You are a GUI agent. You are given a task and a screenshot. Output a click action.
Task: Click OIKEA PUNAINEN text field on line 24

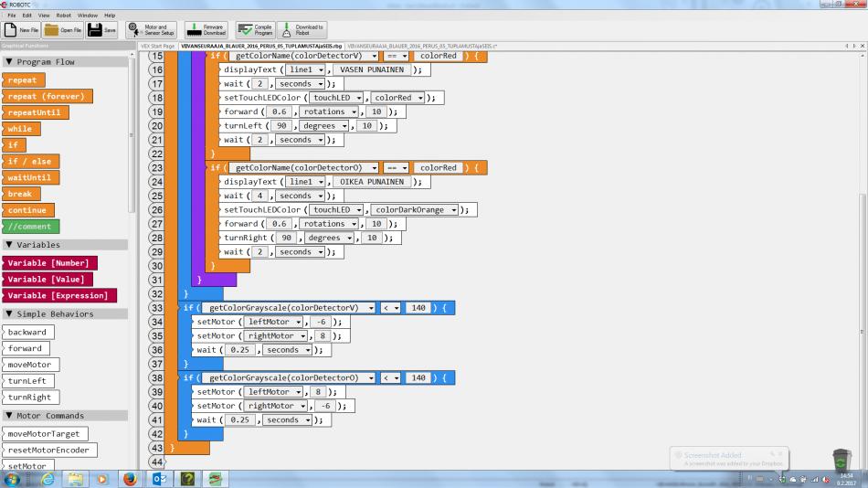372,182
